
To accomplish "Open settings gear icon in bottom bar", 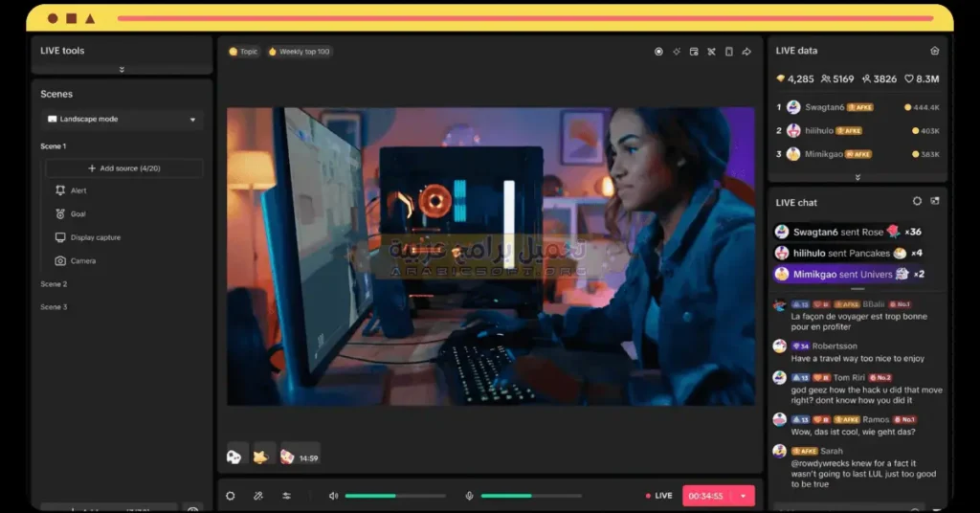I will point(231,496).
